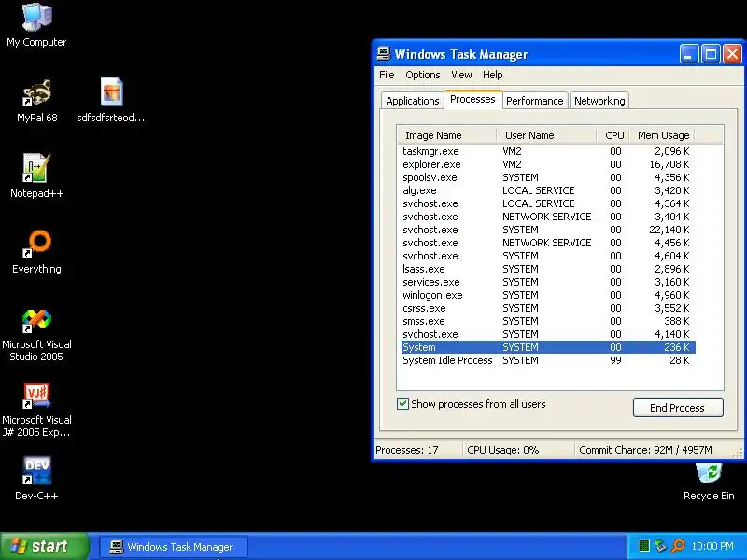Open the Options menu
The width and height of the screenshot is (747, 560).
423,75
